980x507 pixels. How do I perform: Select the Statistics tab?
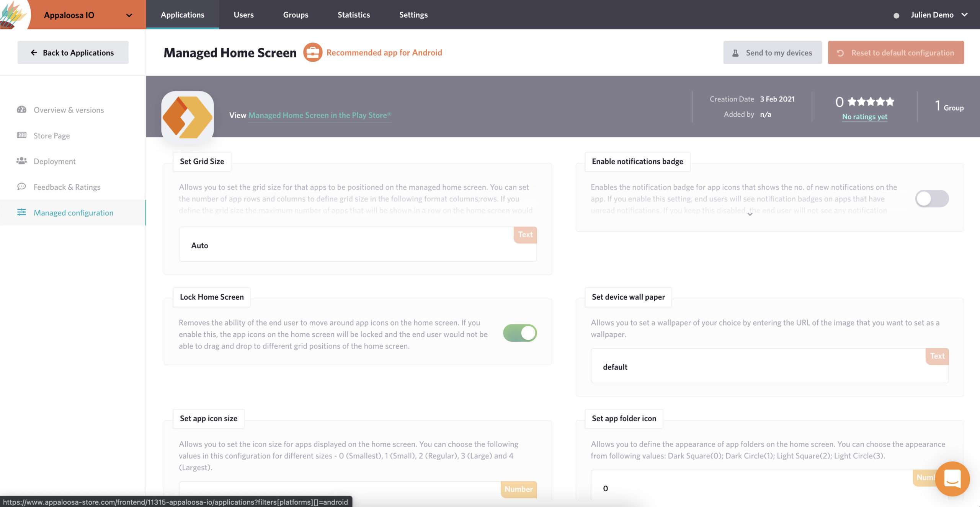pyautogui.click(x=354, y=14)
